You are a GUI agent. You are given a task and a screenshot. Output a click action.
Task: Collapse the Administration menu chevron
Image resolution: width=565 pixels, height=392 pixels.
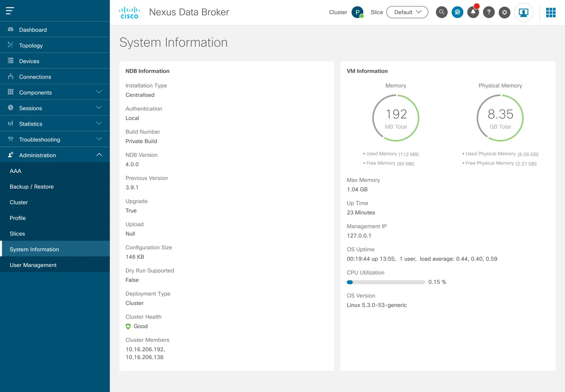pos(99,155)
